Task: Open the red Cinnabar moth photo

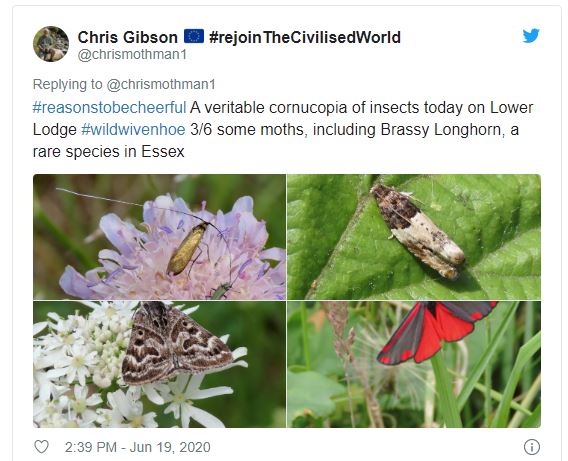Action: click(414, 364)
